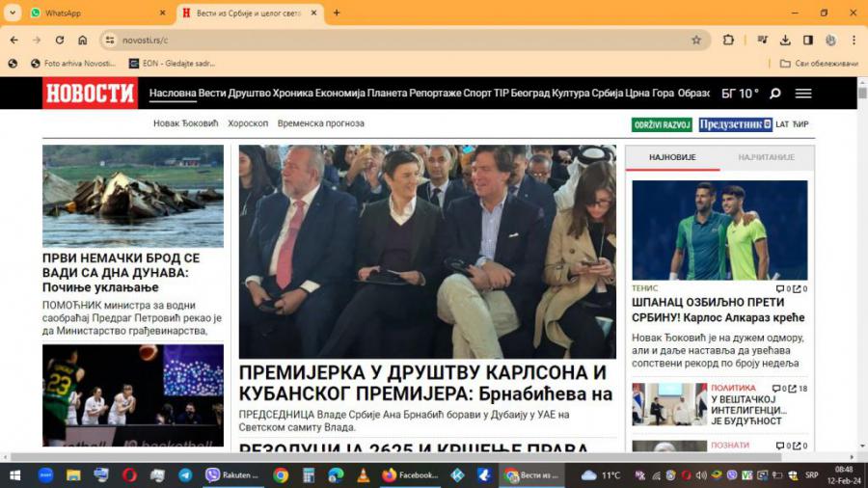Switch the site to Latin script (LAT)
The width and height of the screenshot is (868, 488).
pos(781,124)
